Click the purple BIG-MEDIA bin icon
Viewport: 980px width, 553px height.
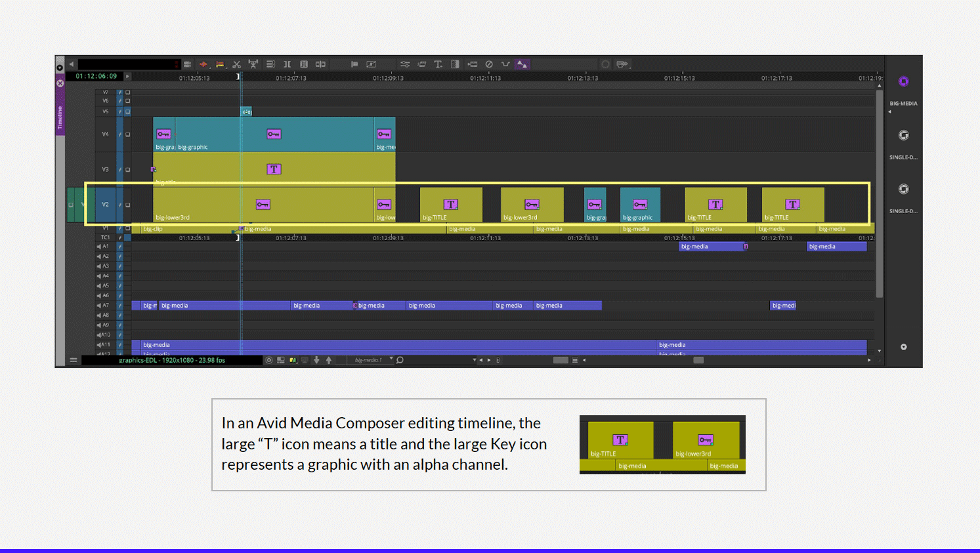click(904, 81)
